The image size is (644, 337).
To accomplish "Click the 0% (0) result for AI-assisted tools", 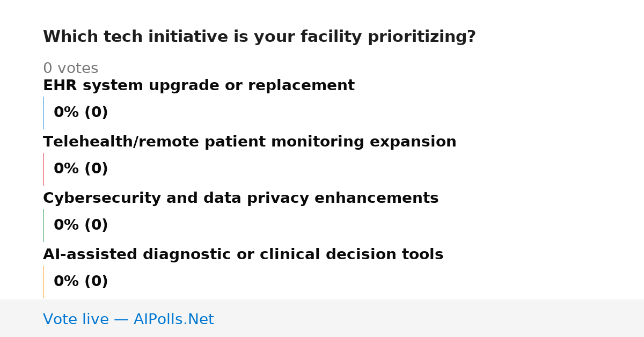I will 80,282.
